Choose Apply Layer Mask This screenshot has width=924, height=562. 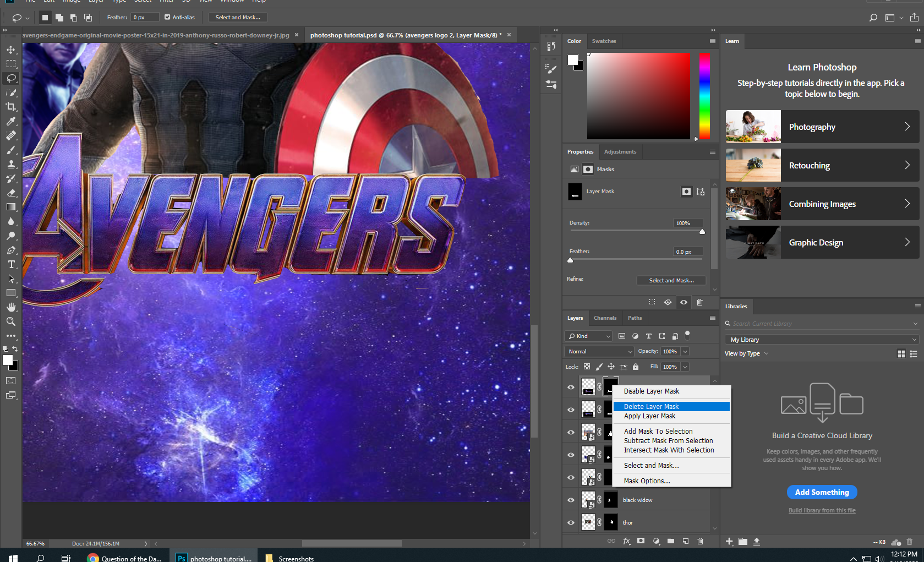click(x=671, y=416)
